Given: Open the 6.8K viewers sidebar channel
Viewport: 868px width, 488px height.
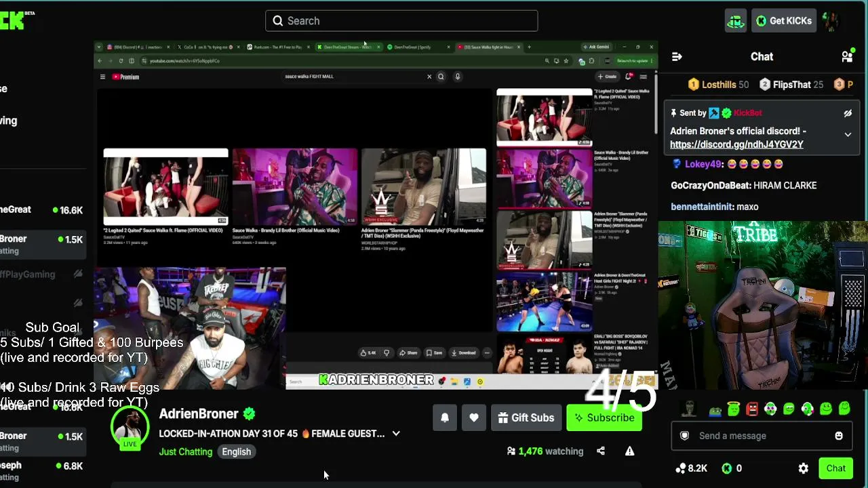Looking at the screenshot, I should 42,471.
